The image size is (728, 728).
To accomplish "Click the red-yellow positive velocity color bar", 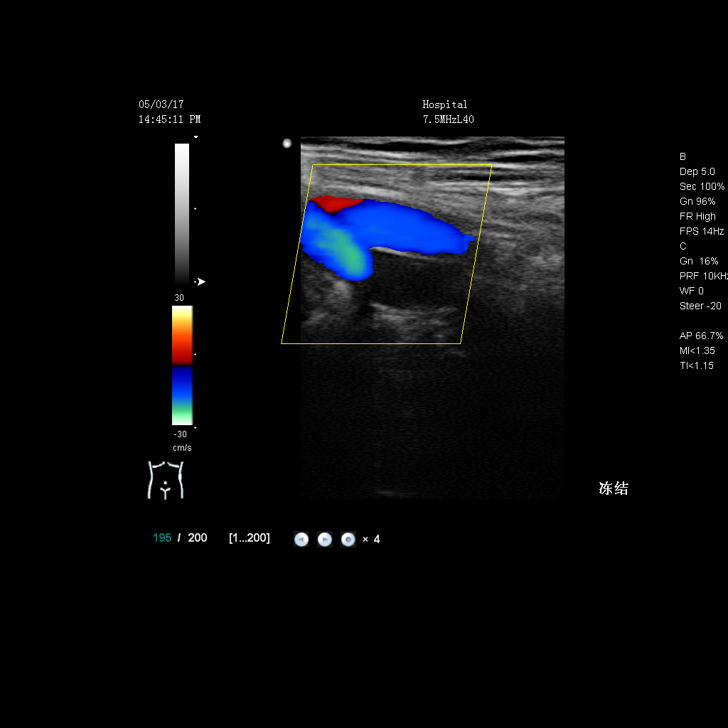I will coord(182,335).
